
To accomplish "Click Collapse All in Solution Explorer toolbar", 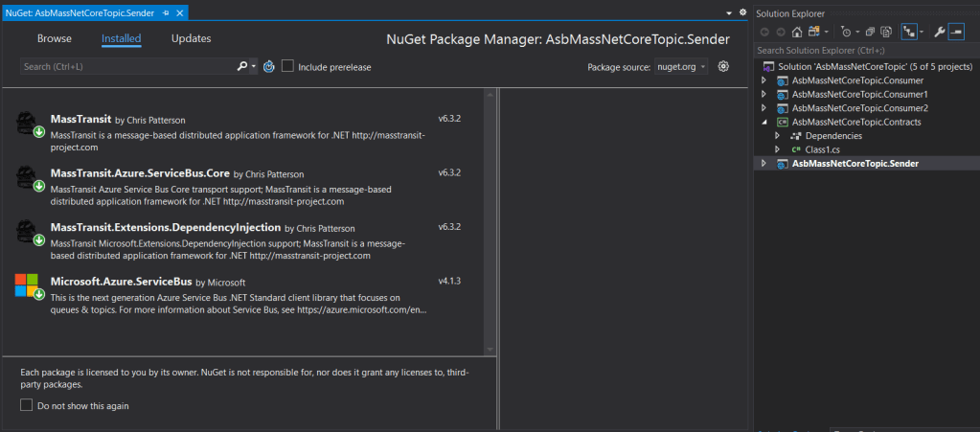I will point(870,32).
